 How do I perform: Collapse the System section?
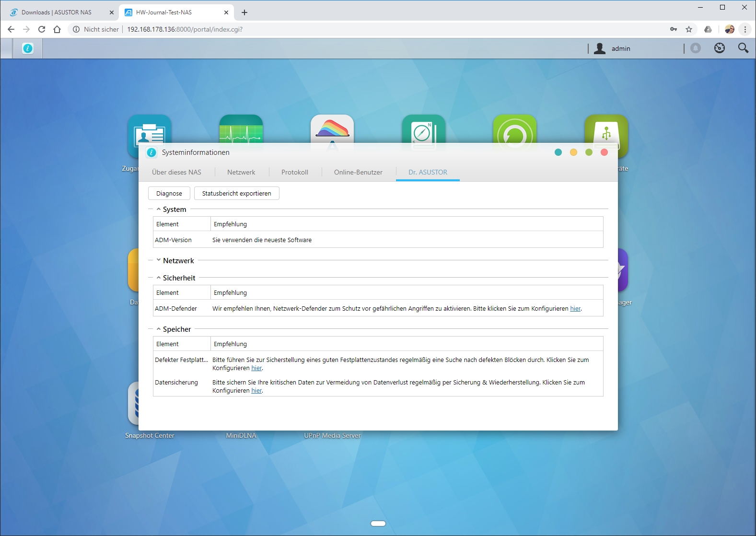tap(159, 209)
